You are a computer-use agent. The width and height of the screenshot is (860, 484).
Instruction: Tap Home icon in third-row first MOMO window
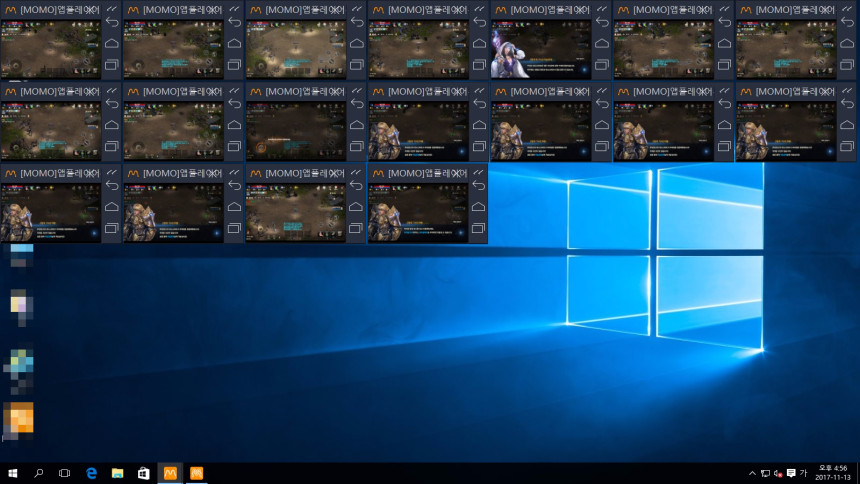(112, 206)
